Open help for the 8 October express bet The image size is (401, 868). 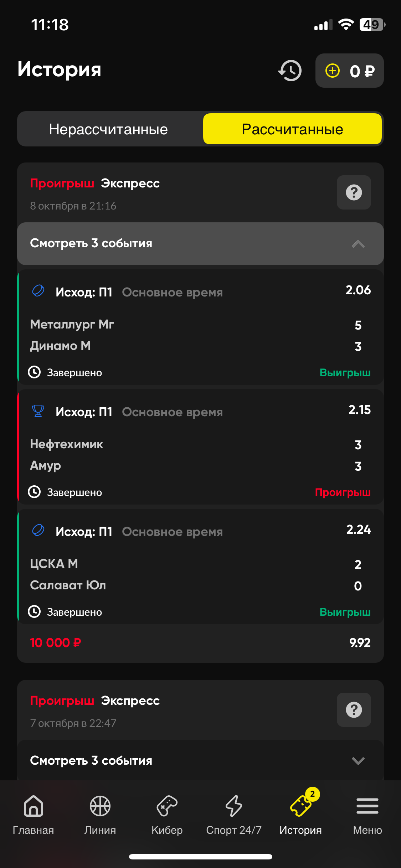coord(354,192)
